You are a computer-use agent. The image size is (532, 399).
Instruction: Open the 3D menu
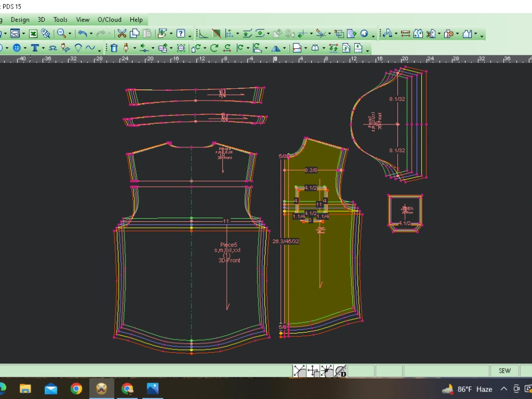[41, 20]
